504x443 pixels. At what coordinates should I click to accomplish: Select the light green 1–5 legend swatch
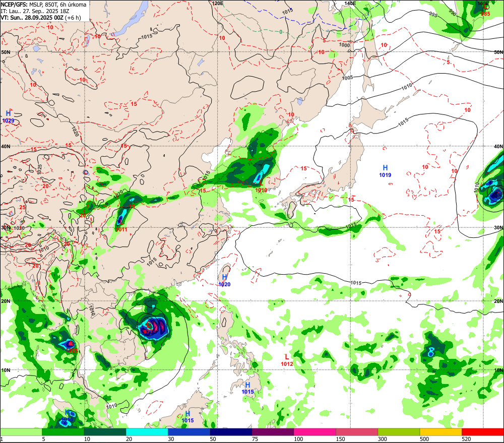click(x=21, y=432)
